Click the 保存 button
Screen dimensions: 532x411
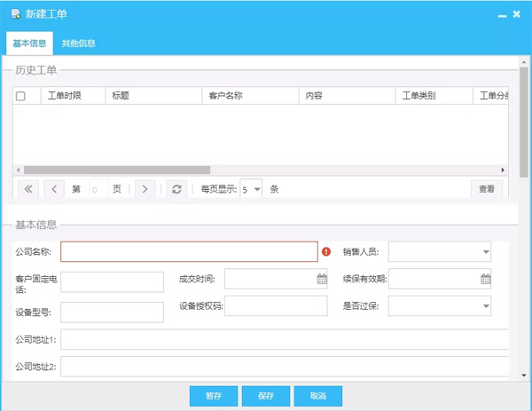265,396
